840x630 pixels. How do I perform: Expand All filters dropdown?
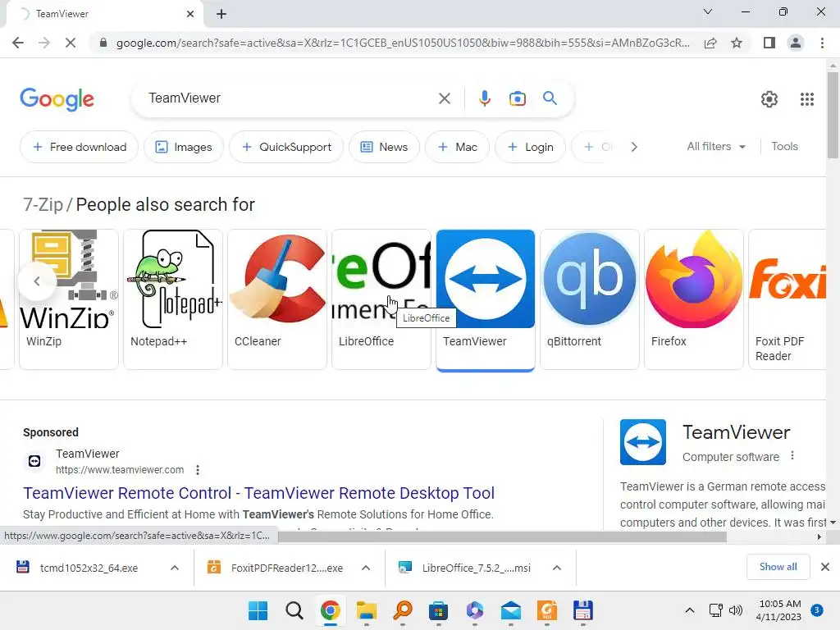coord(716,146)
